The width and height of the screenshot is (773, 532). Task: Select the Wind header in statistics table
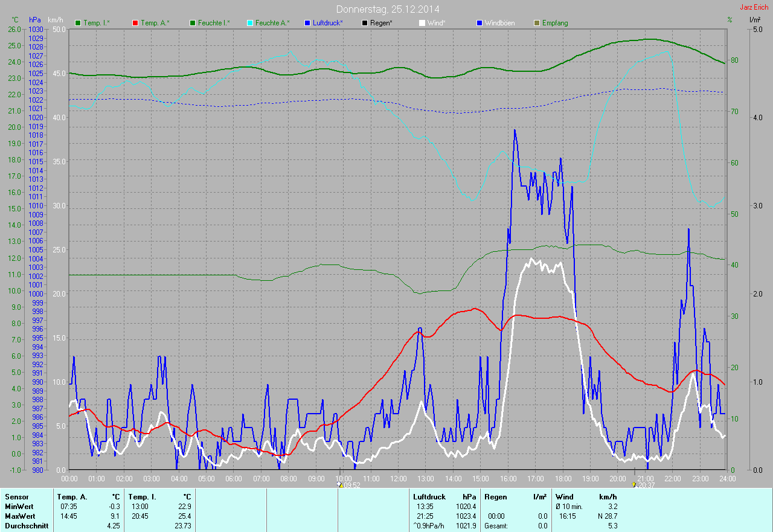click(x=564, y=496)
